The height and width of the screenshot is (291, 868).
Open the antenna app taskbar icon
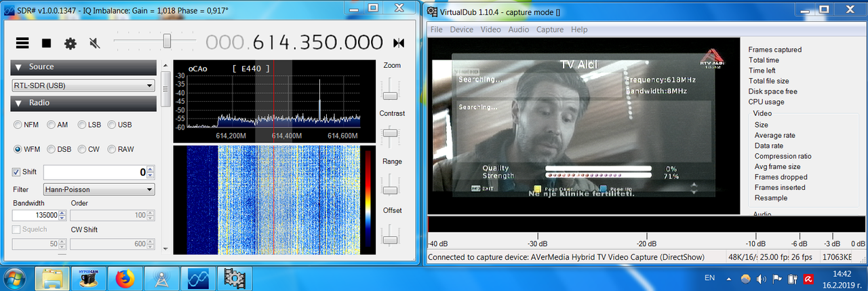[x=161, y=278]
